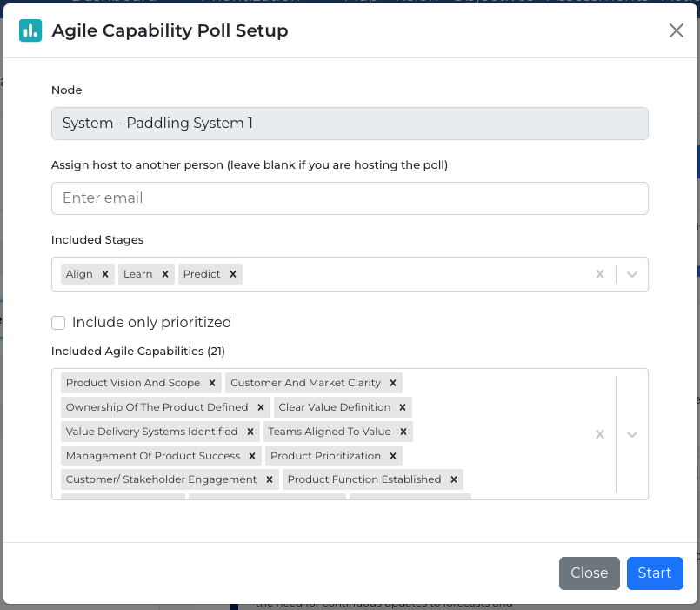Remove Product Prioritization capability

coord(393,456)
